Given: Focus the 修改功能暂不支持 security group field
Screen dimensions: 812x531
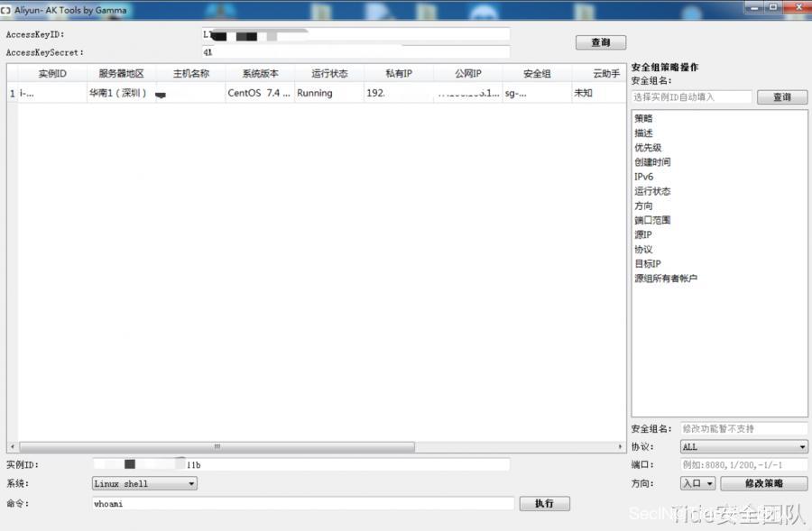Looking at the screenshot, I should coord(743,428).
